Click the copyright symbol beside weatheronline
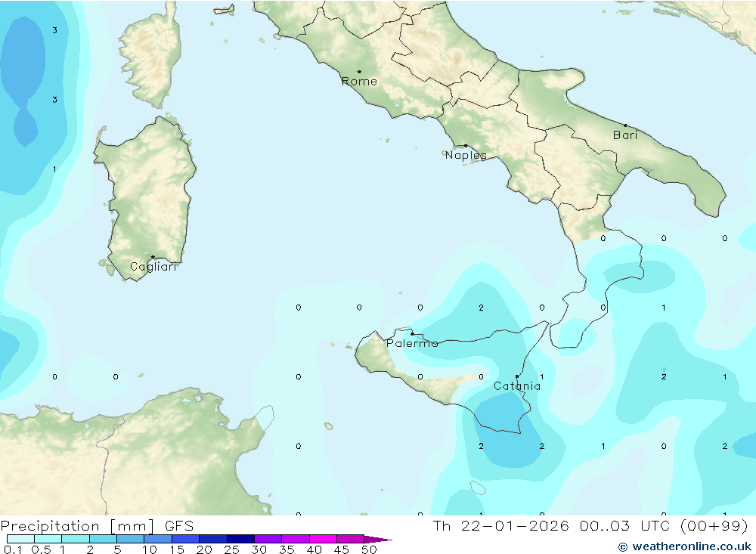This screenshot has height=554, width=756. (x=623, y=546)
